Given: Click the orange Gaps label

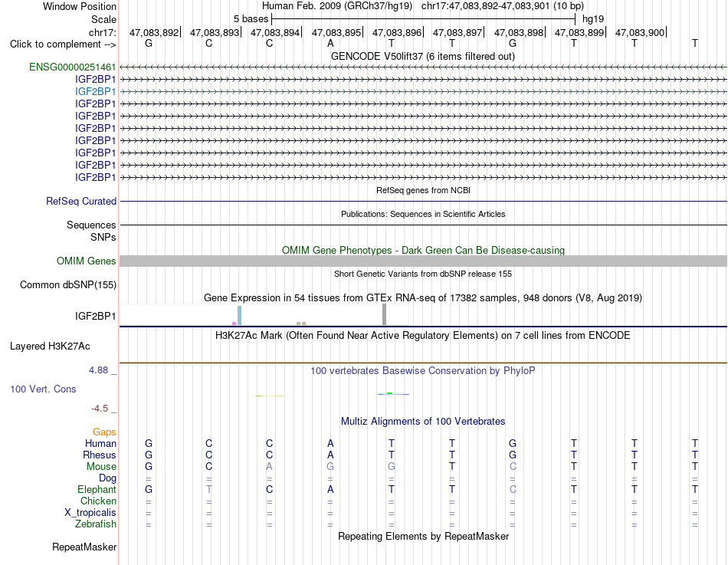Looking at the screenshot, I should [x=104, y=432].
